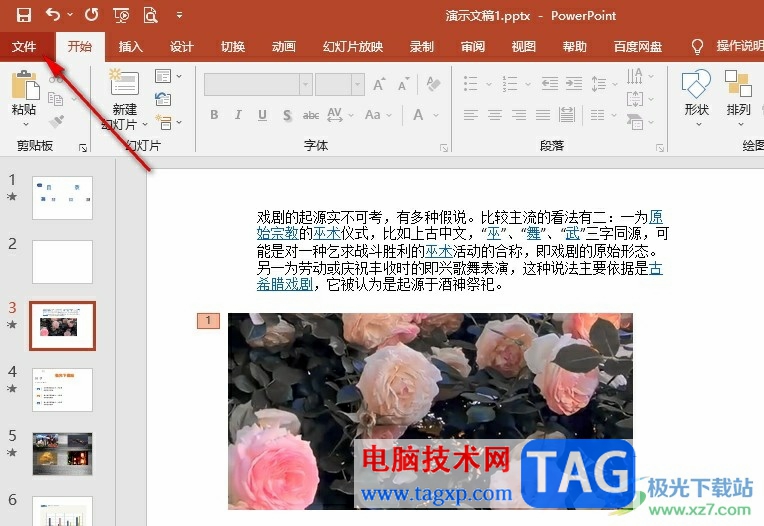Open the slide layout dropdown
The image size is (764, 526).
pos(168,76)
